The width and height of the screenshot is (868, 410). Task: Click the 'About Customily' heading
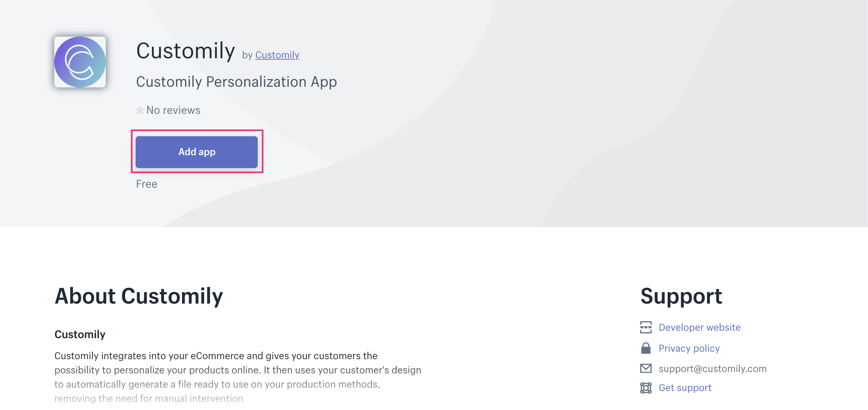click(x=139, y=296)
